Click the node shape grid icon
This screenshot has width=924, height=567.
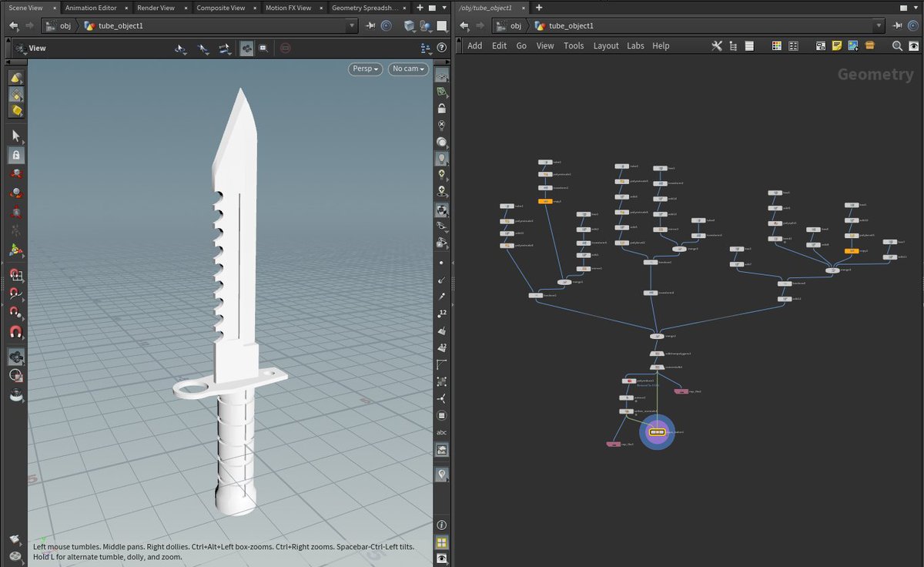[794, 46]
